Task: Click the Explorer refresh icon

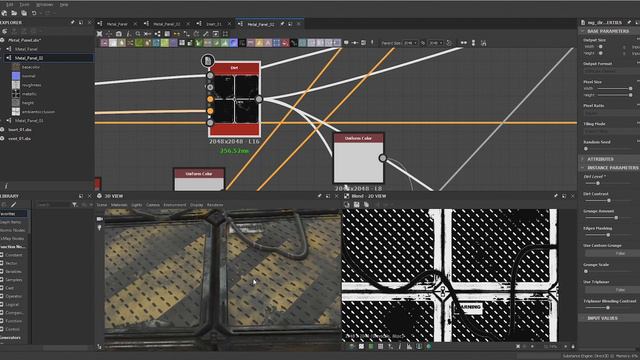Action: 5,31
